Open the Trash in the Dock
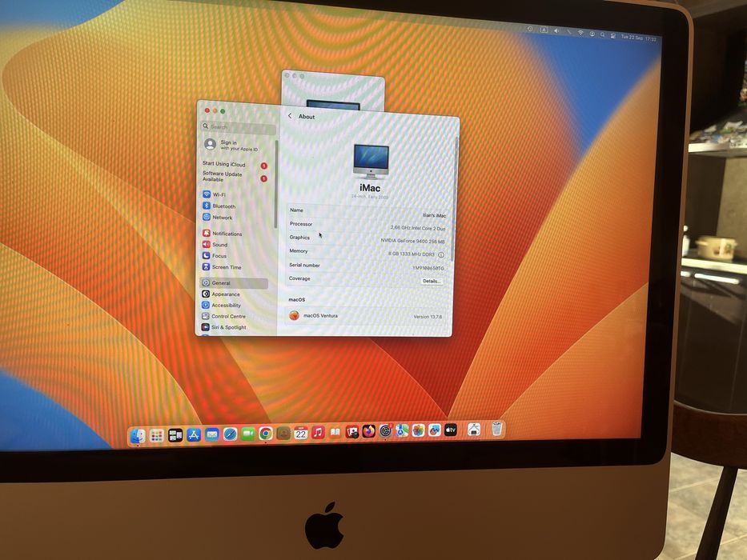 coord(497,429)
